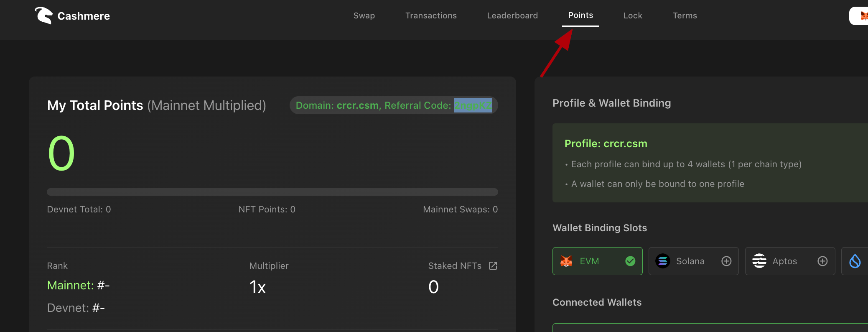The image size is (868, 332).
Task: Click the Aptos logo icon
Action: point(759,261)
